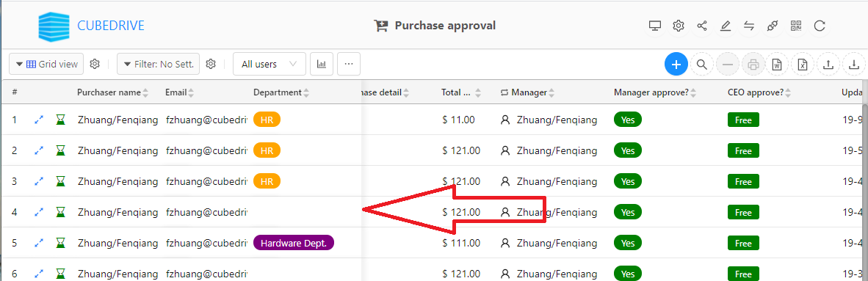Image resolution: width=868 pixels, height=281 pixels.
Task: Click the refresh icon in header
Action: (x=820, y=26)
